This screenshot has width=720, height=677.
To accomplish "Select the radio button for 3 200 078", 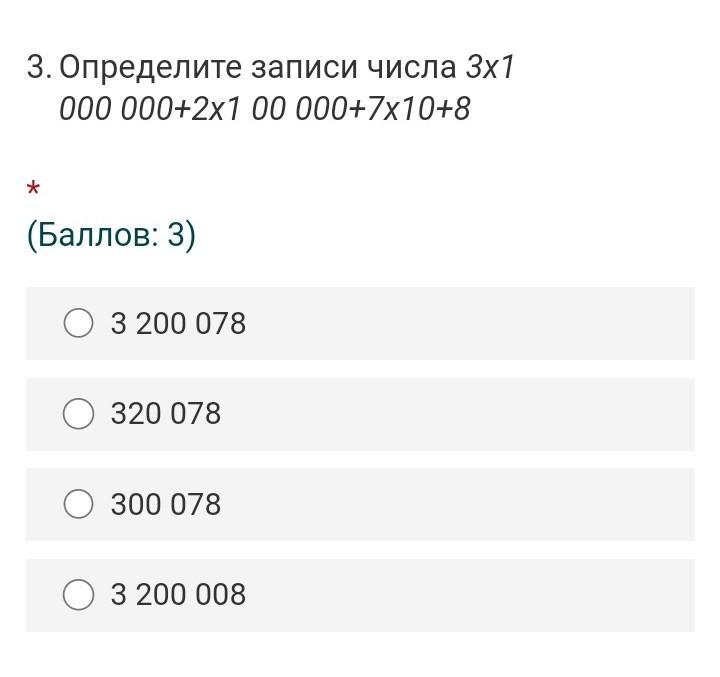I will click(x=79, y=323).
